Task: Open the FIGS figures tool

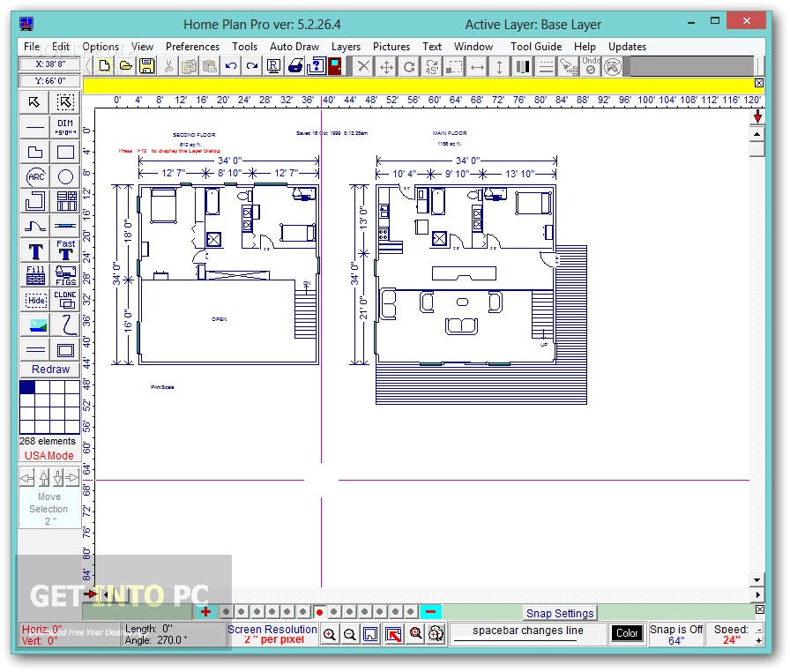Action: (x=67, y=276)
